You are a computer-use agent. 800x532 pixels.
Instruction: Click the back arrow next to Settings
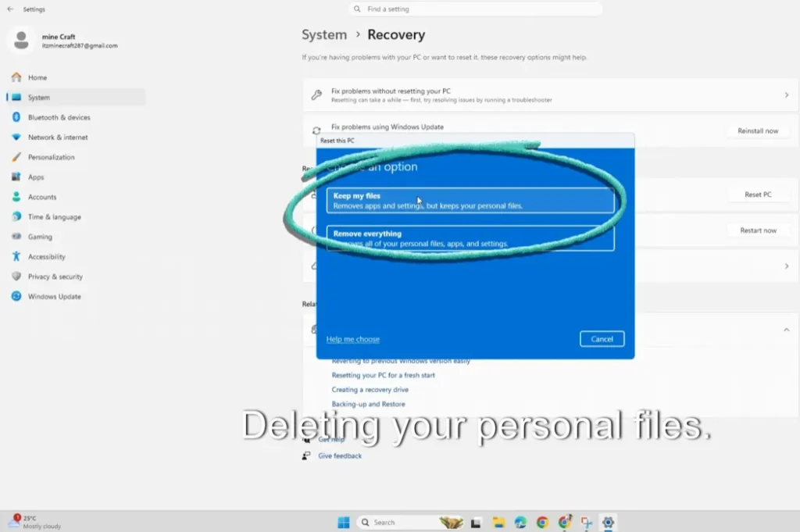click(x=10, y=9)
